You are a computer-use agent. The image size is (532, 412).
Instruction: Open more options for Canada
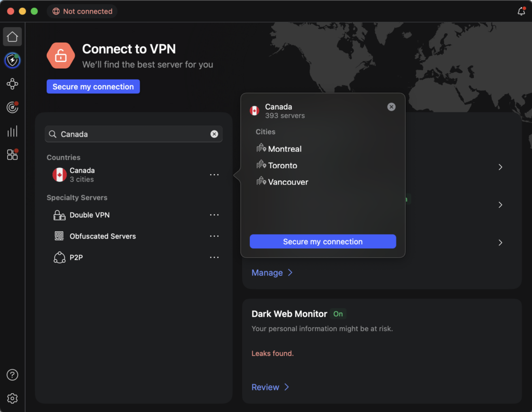(x=214, y=175)
